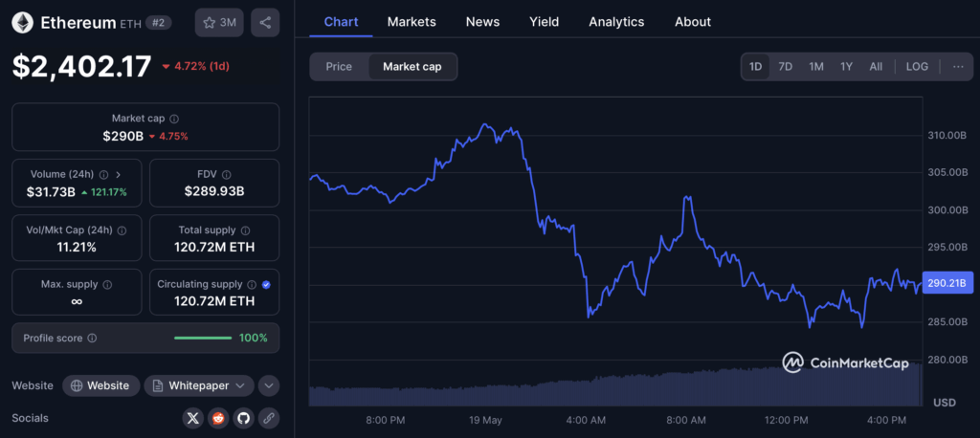The image size is (980, 438).
Task: Open the share icon button
Action: pyautogui.click(x=265, y=23)
